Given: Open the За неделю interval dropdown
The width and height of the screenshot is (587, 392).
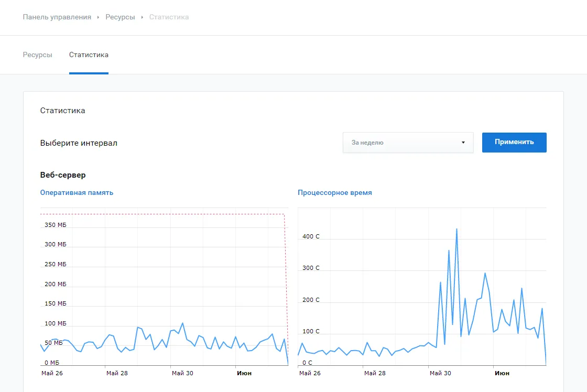Looking at the screenshot, I should click(408, 143).
